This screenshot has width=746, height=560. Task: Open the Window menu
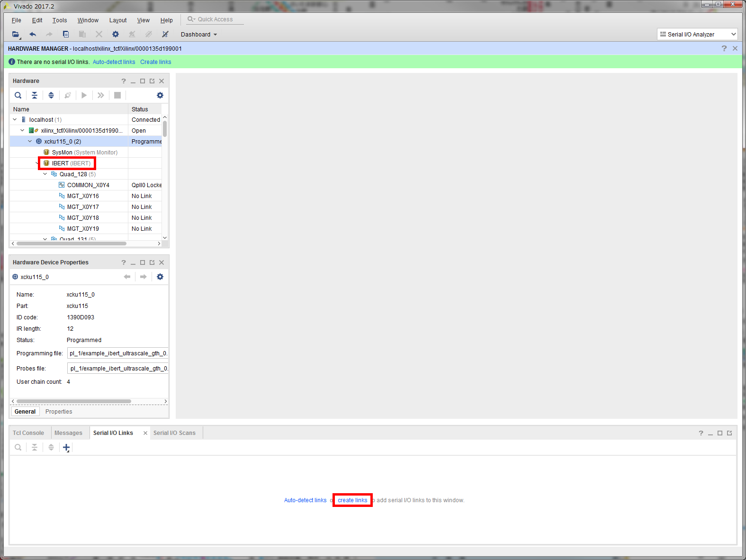coord(88,20)
